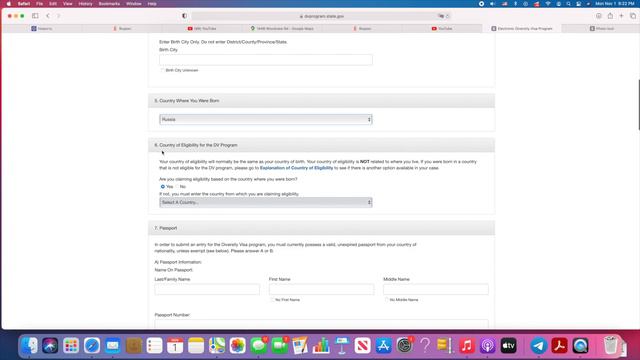The image size is (640, 360).
Task: Click the Safari share icon
Action: pyautogui.click(x=610, y=16)
